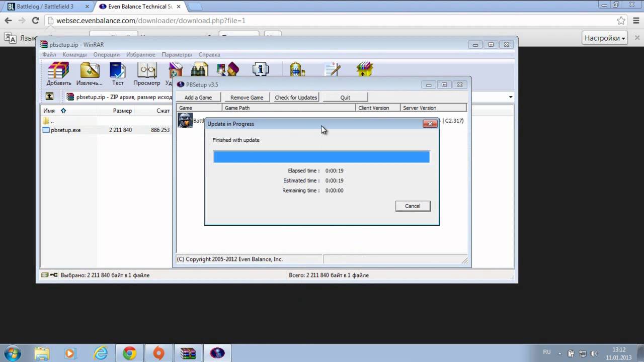644x362 pixels.
Task: Open the Файл menu in WinRAR
Action: point(49,54)
